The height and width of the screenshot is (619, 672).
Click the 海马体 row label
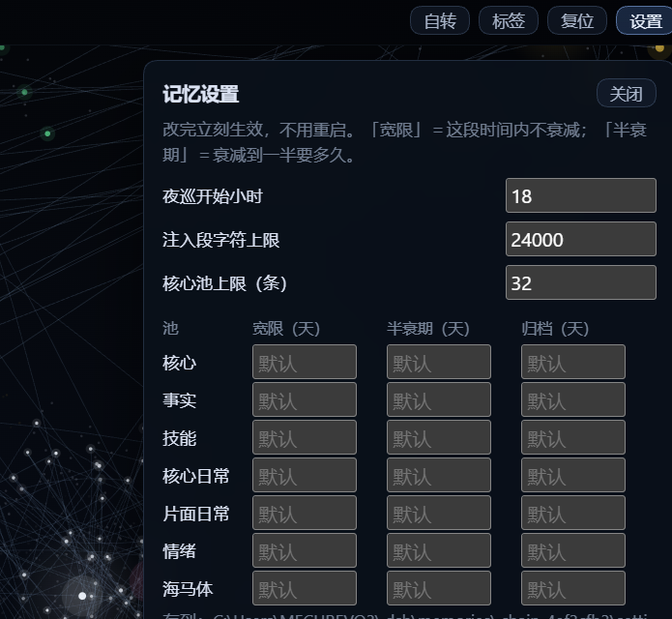(188, 589)
